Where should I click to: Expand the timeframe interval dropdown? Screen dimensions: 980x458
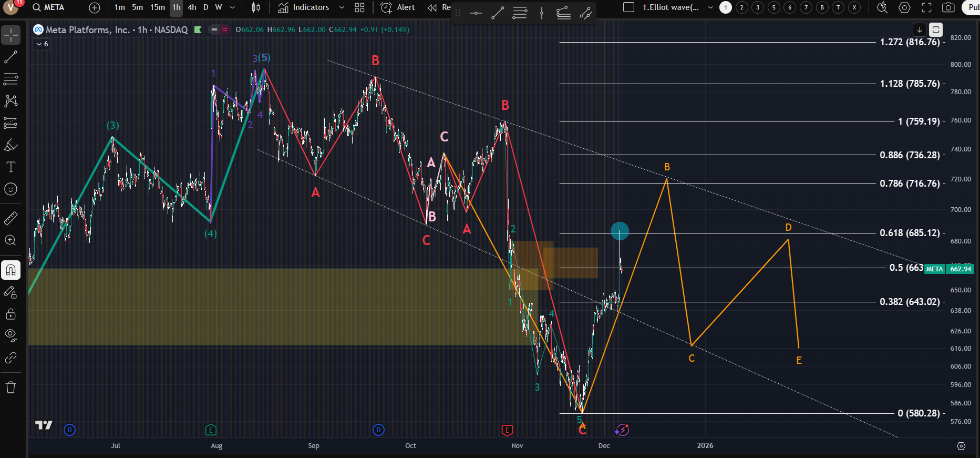click(x=232, y=7)
